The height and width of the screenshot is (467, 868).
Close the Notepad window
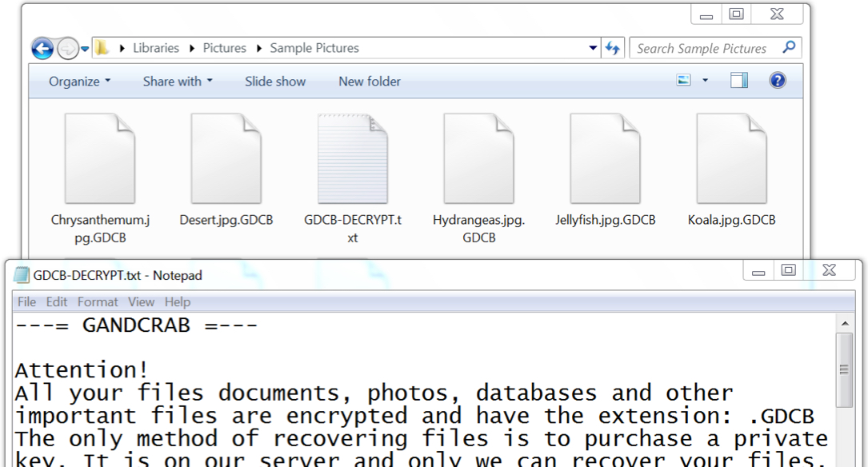tap(830, 270)
